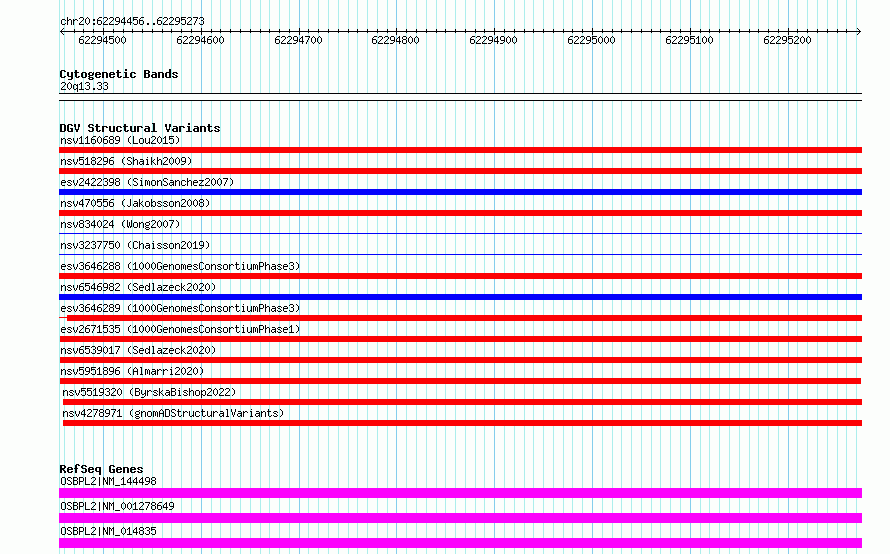Image resolution: width=890 pixels, height=554 pixels.
Task: Select nsv5519320 (ByrskaBishop2022) label
Action: 149,392
